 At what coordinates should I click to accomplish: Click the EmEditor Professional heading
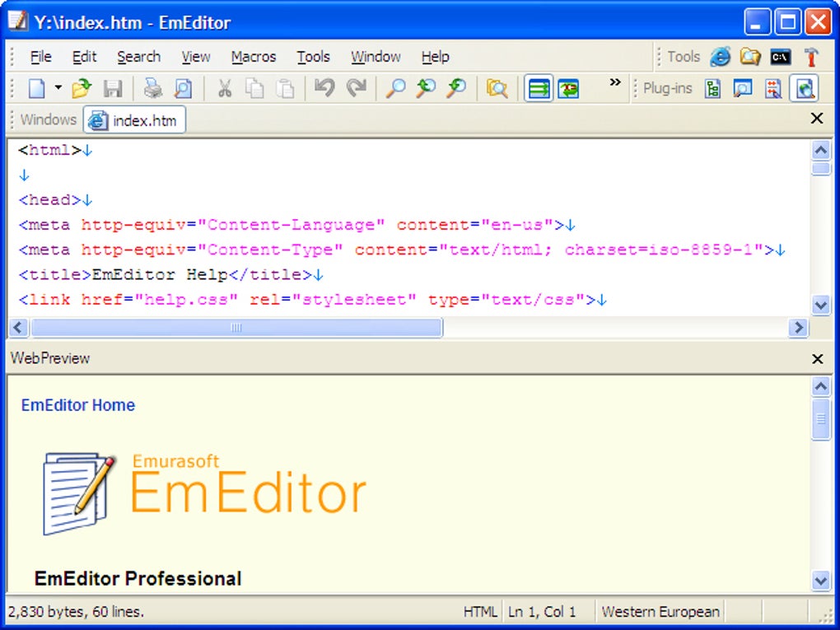[x=138, y=579]
